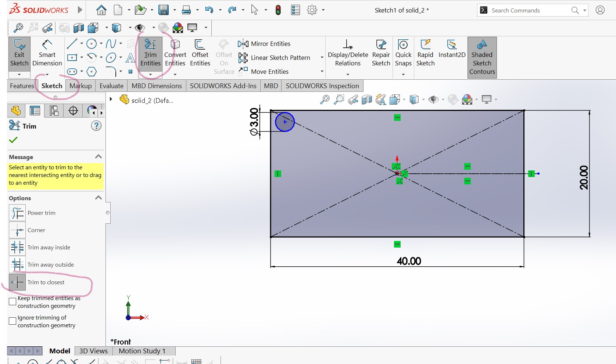Click Quick Snaps

click(x=403, y=53)
